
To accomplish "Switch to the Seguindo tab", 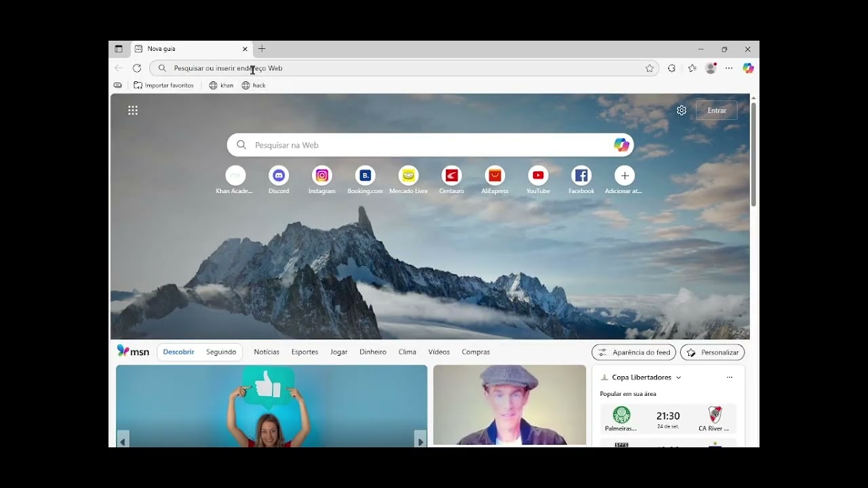I will point(221,352).
